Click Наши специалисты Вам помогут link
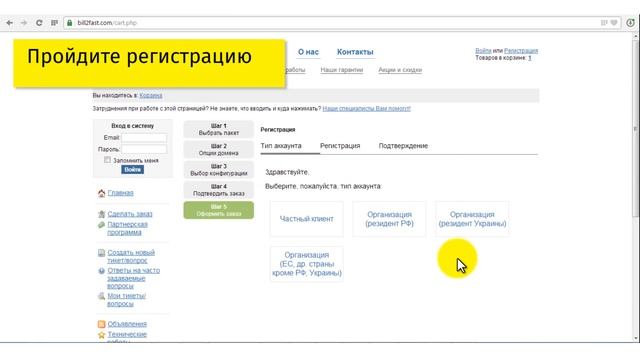640x360 pixels. (367, 109)
